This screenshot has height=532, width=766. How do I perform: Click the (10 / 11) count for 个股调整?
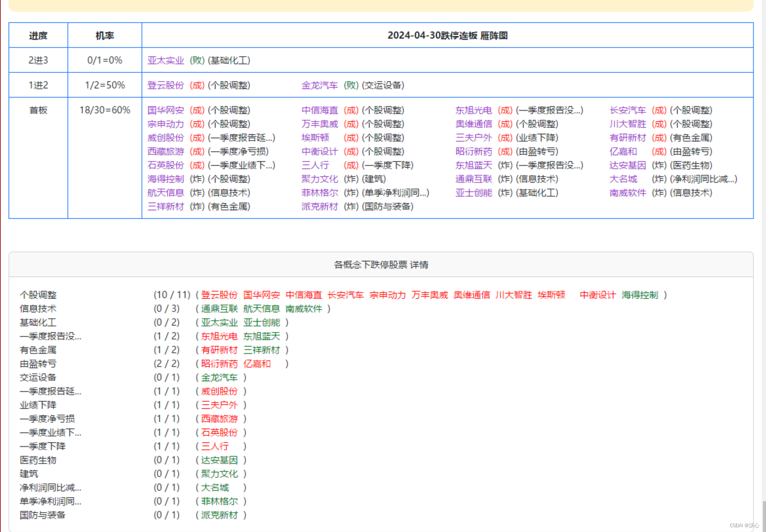point(172,295)
